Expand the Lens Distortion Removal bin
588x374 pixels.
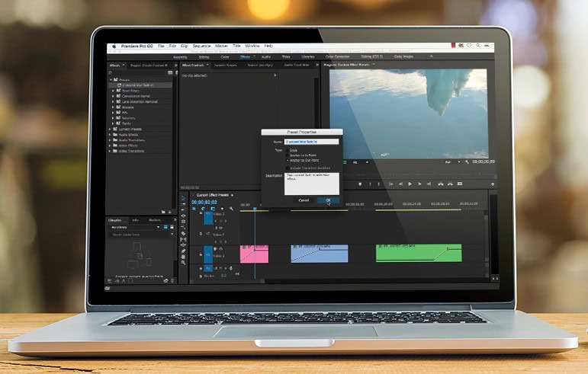click(x=113, y=101)
